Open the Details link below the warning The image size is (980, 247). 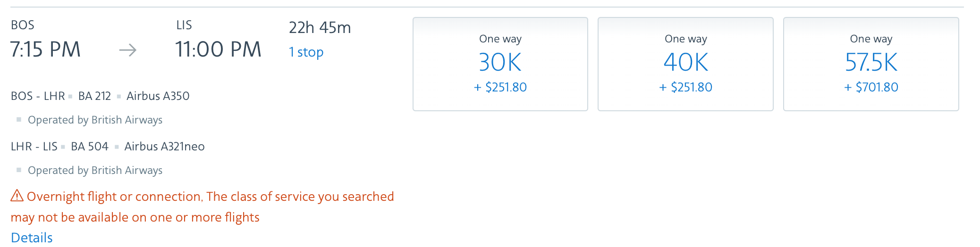click(x=32, y=237)
